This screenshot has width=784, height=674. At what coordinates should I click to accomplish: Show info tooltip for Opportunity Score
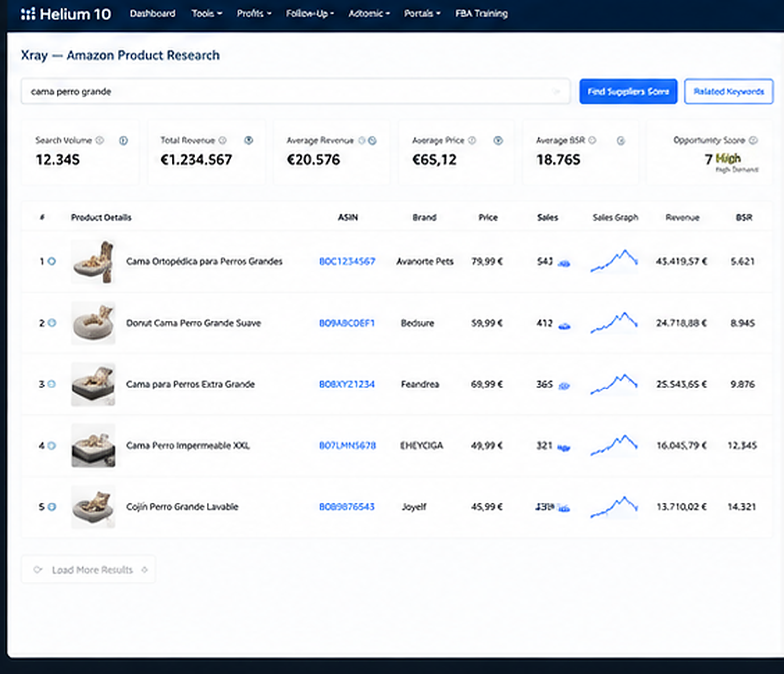[x=753, y=140]
